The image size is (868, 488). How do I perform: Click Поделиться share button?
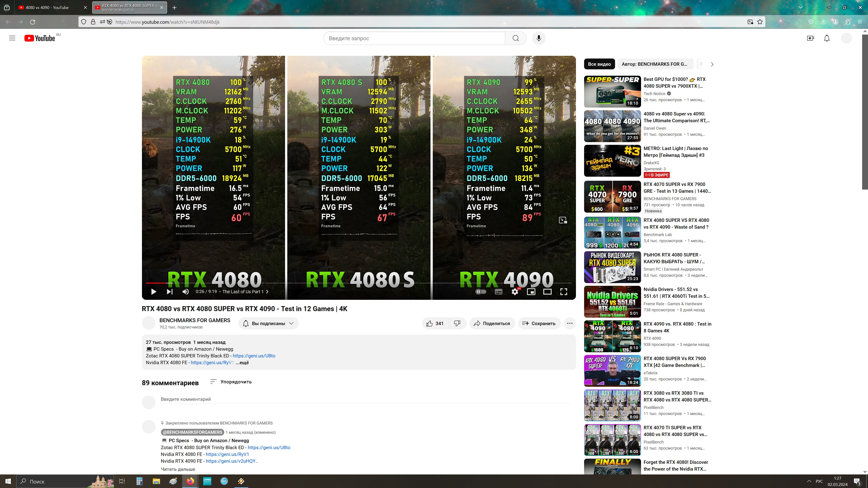(x=492, y=323)
